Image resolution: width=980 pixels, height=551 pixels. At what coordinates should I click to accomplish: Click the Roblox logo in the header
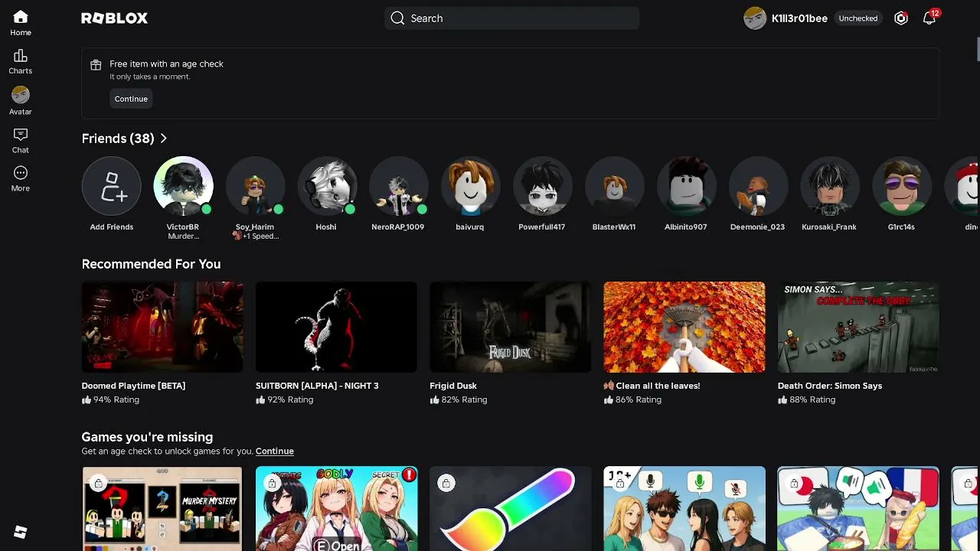[114, 18]
